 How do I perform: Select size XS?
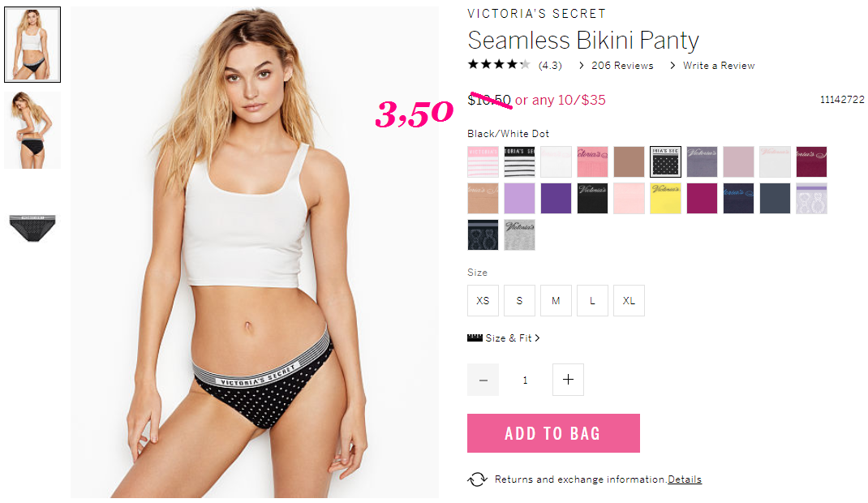[x=483, y=300]
